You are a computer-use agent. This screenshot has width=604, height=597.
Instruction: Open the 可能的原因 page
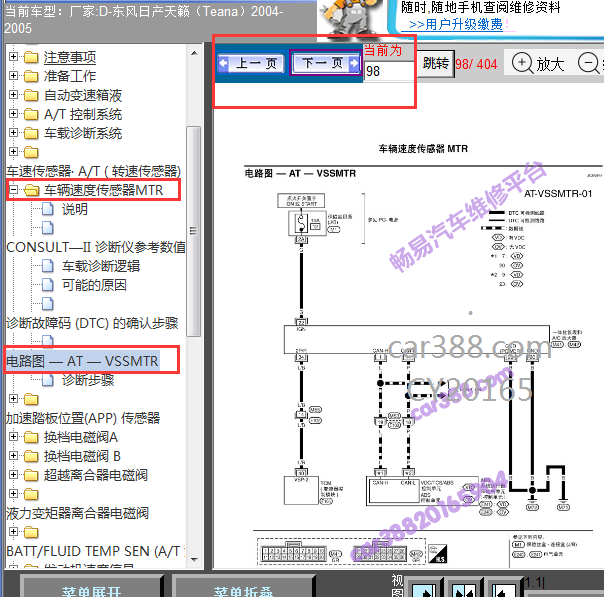(x=94, y=285)
